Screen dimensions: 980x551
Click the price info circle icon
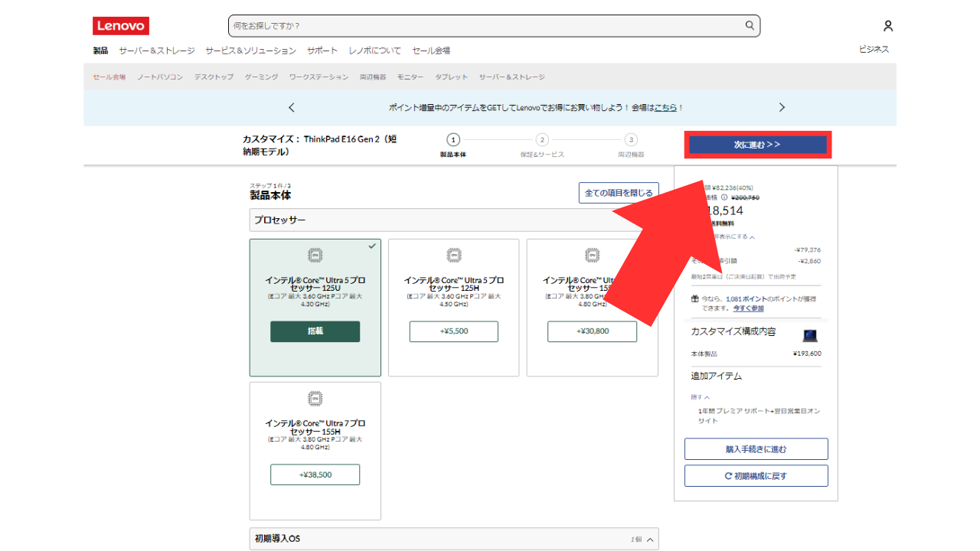tap(724, 197)
